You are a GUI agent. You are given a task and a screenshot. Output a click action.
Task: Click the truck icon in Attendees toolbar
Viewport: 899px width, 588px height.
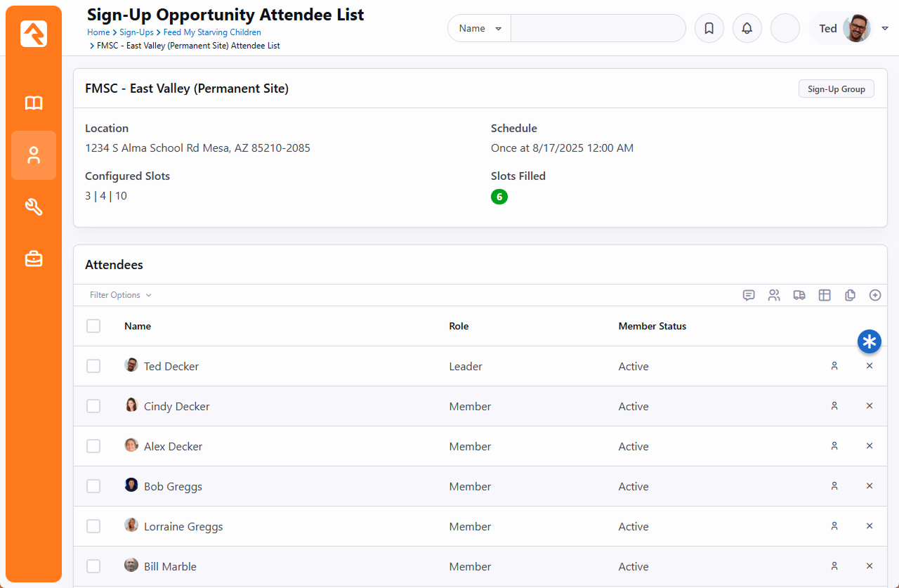click(x=799, y=295)
